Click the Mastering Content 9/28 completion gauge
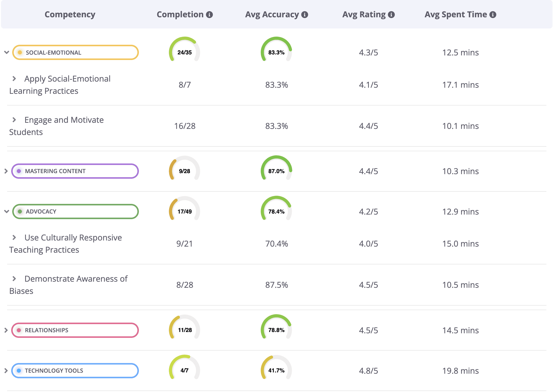 tap(184, 169)
